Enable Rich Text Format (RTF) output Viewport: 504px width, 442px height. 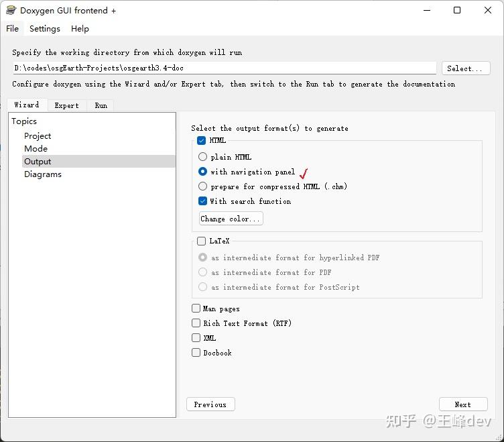(x=196, y=323)
